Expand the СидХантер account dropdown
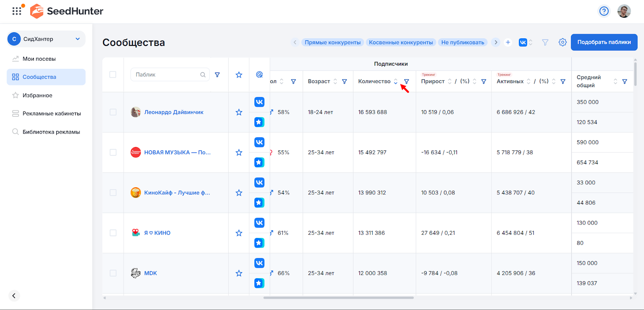 78,39
